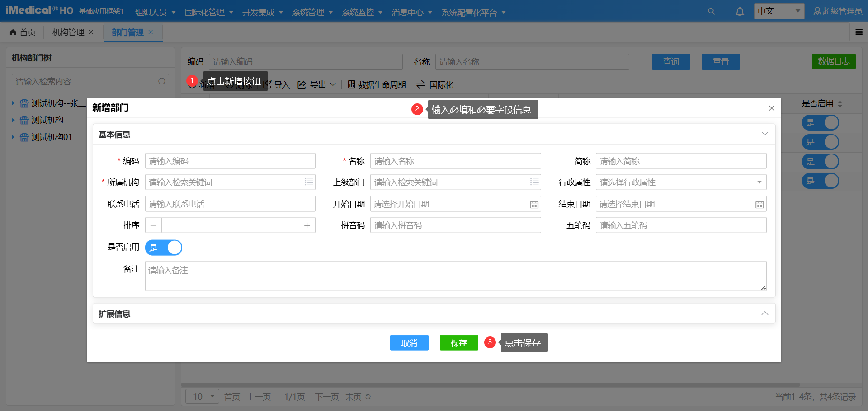Image resolution: width=868 pixels, height=411 pixels.
Task: Click 测试机构01 organization icon in tree
Action: tap(24, 137)
